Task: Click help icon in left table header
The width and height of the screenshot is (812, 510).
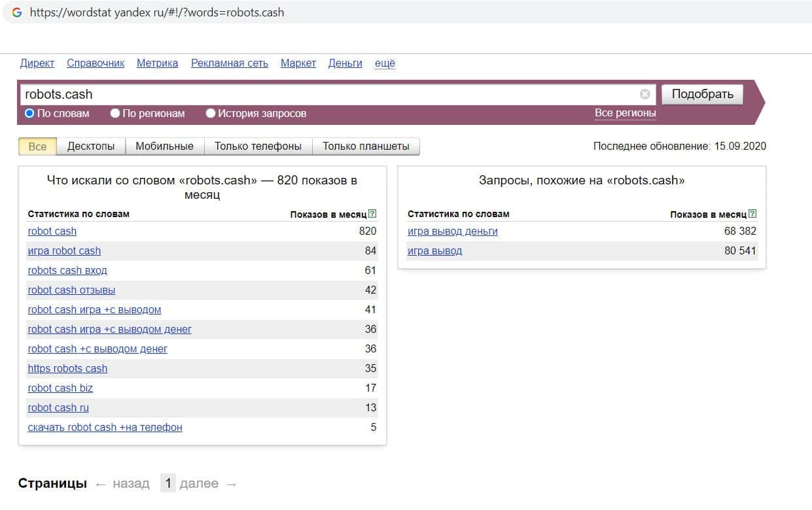Action: (372, 214)
